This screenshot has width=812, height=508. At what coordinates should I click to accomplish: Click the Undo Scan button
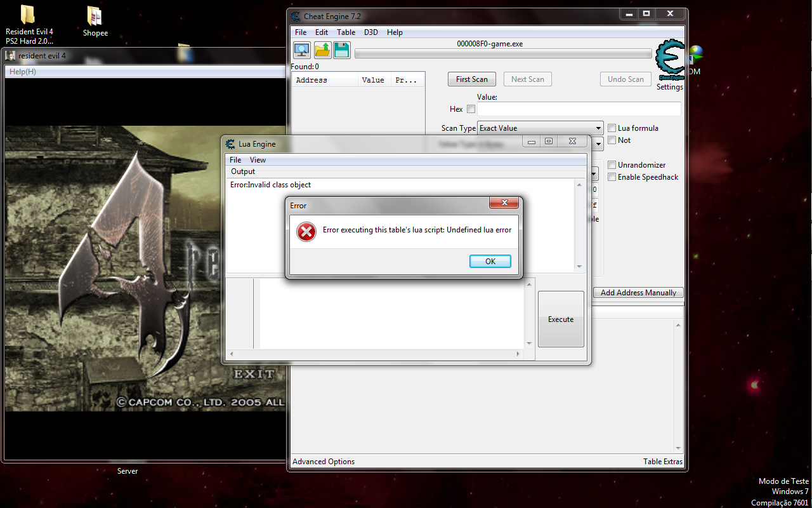pos(625,79)
